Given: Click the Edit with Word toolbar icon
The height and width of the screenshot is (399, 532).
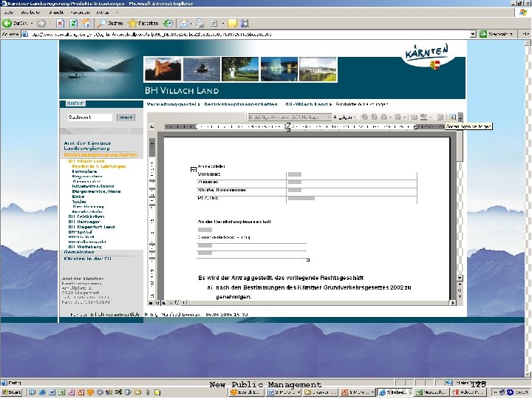Looking at the screenshot, I should 214,24.
